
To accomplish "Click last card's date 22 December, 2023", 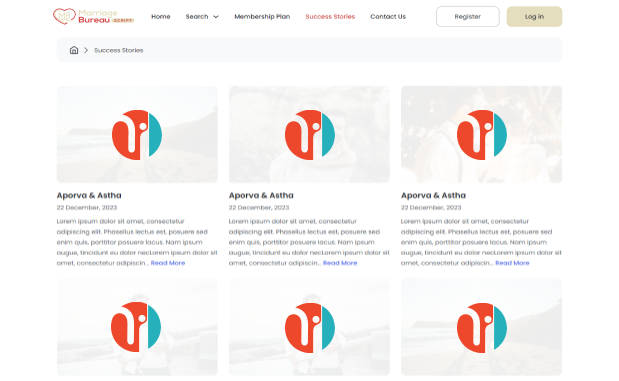I will 431,208.
